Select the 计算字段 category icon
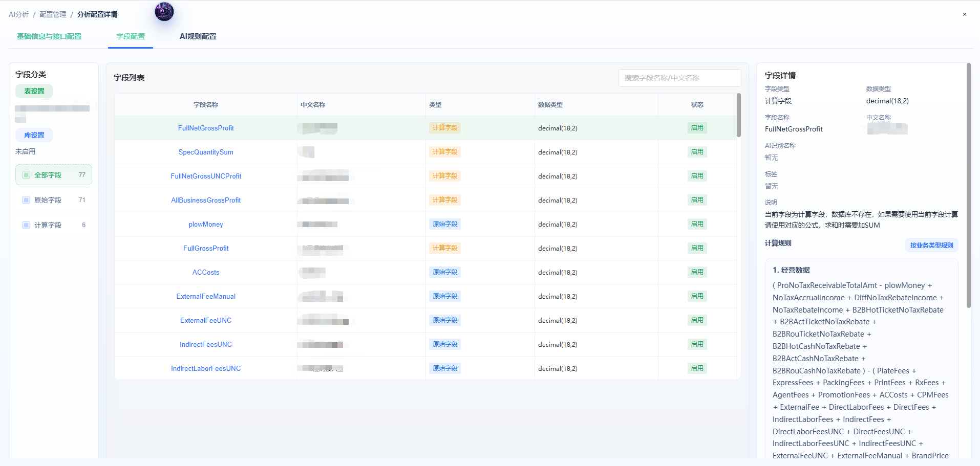This screenshot has height=466, width=980. tap(26, 225)
